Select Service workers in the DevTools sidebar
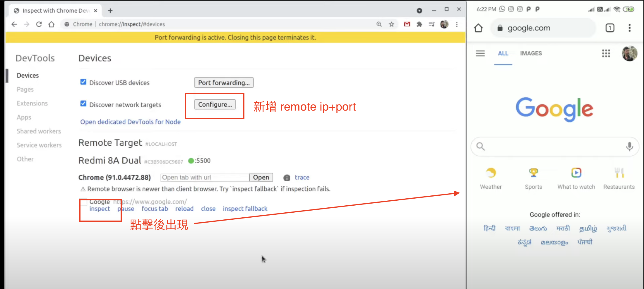Viewport: 644px width, 289px height. click(39, 145)
